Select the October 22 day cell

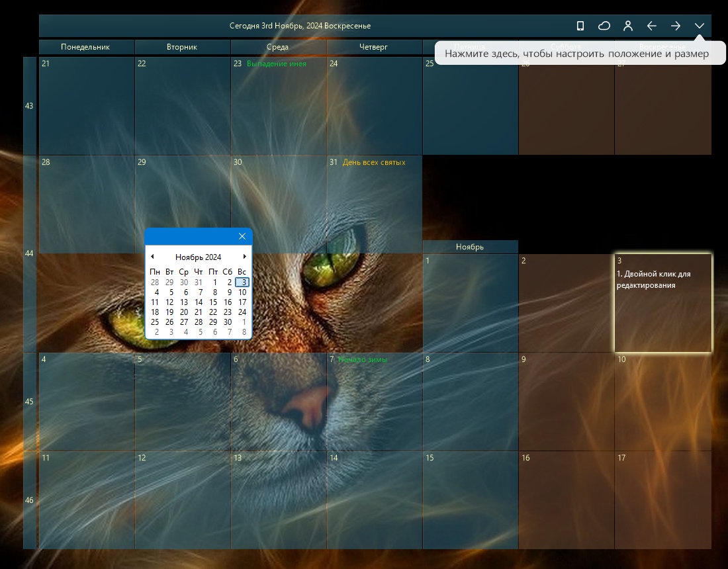click(x=183, y=106)
